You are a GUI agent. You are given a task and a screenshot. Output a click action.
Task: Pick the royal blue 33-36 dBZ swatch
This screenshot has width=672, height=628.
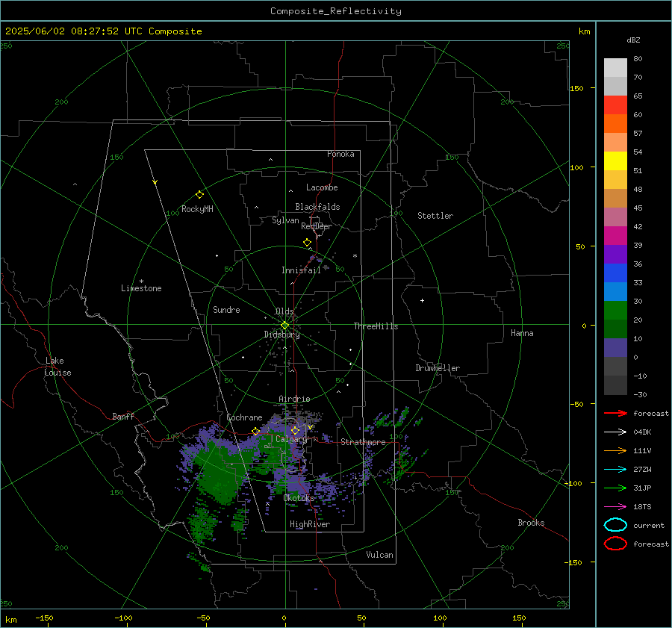click(x=615, y=273)
